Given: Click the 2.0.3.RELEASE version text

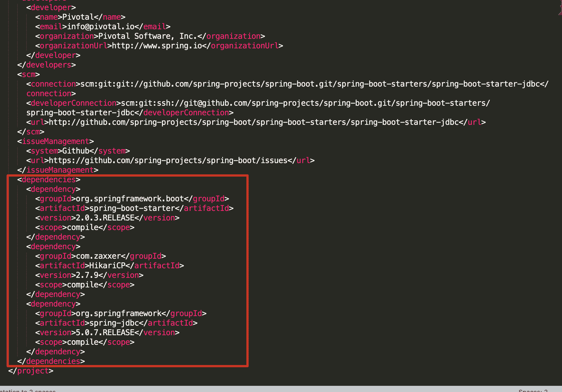Looking at the screenshot, I should pyautogui.click(x=105, y=218).
